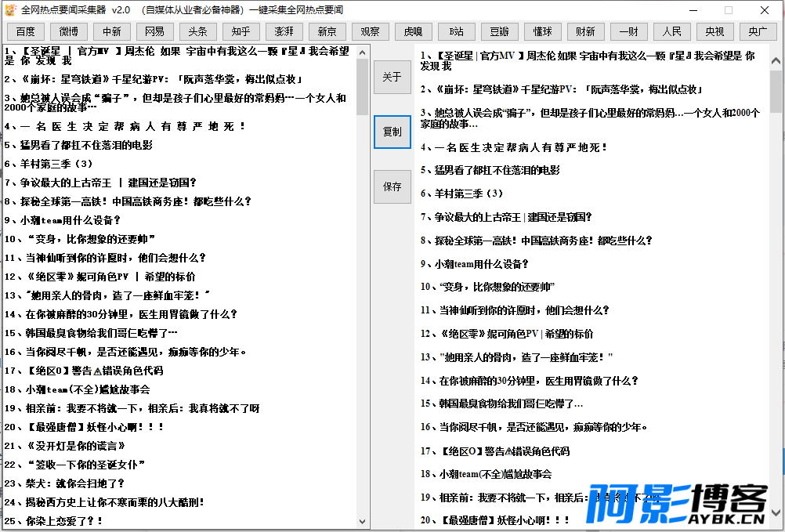Screen dimensions: 785x532
Task: Copy results with the 复制 button
Action: coord(392,132)
